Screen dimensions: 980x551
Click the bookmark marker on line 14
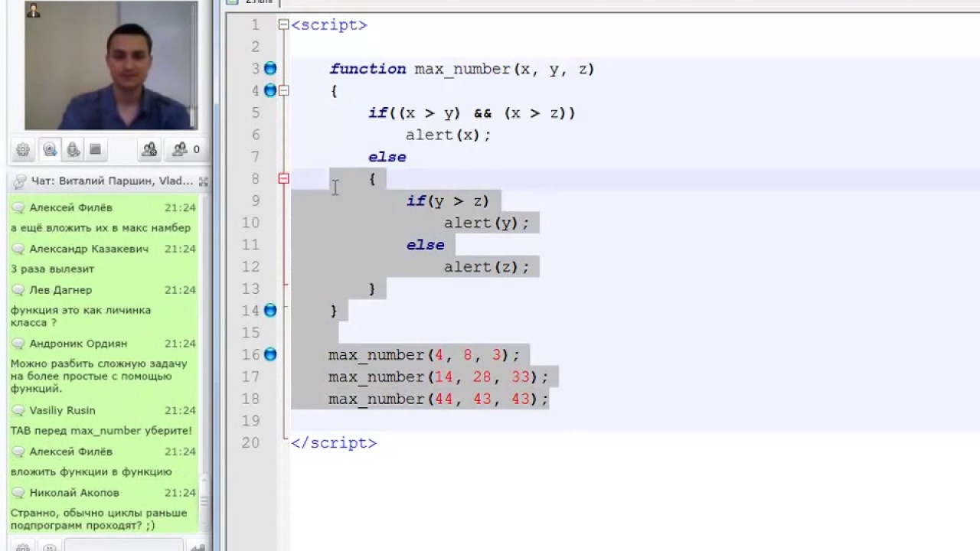(x=270, y=311)
